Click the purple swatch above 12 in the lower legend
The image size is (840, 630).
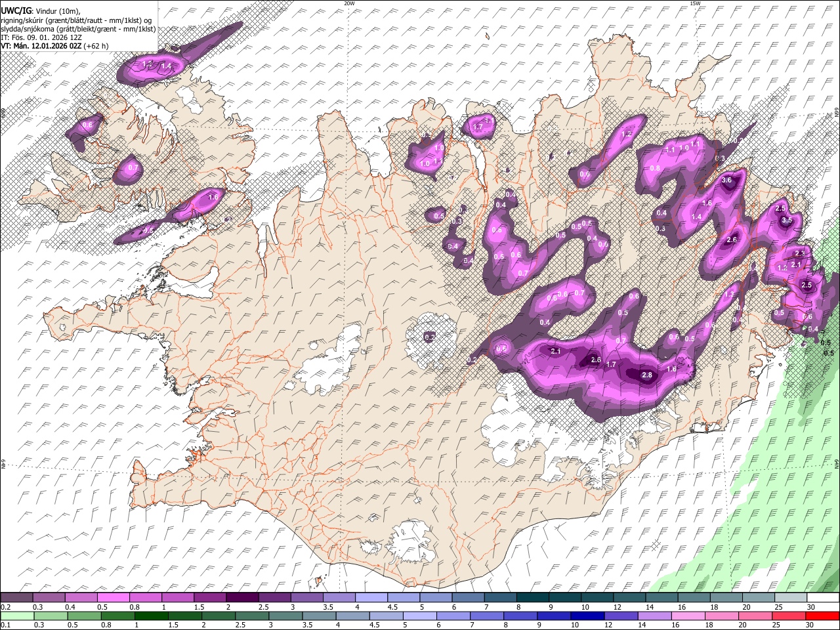[621, 616]
